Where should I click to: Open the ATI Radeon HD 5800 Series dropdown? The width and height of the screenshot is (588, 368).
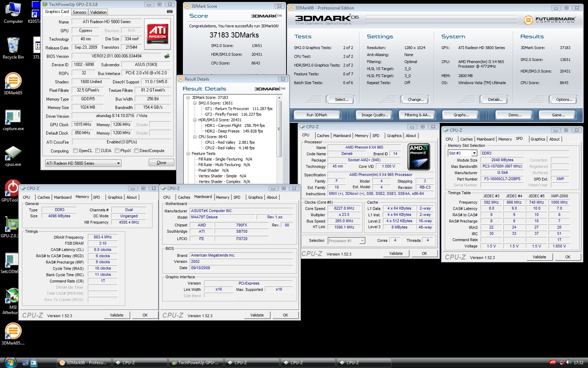[83, 163]
